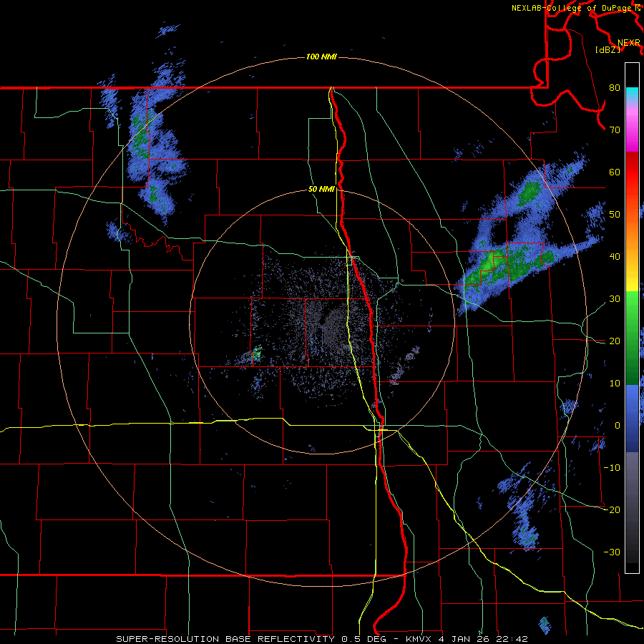644x644 pixels.
Task: Click the Super-Resolution Base Reflectivity KMVX caption
Action: [x=321, y=639]
